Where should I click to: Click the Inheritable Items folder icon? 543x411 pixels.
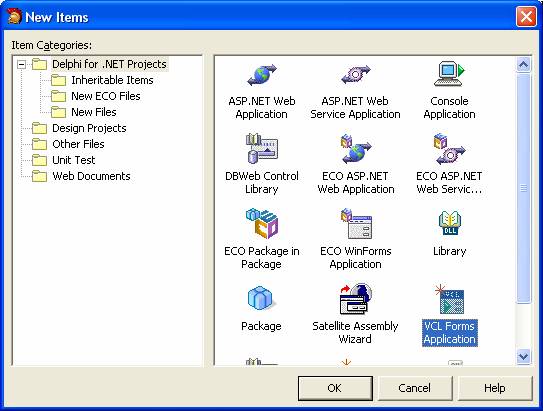[58, 80]
